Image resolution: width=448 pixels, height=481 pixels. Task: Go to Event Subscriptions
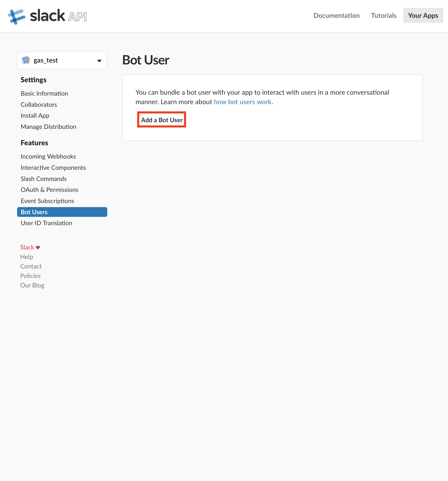[47, 201]
